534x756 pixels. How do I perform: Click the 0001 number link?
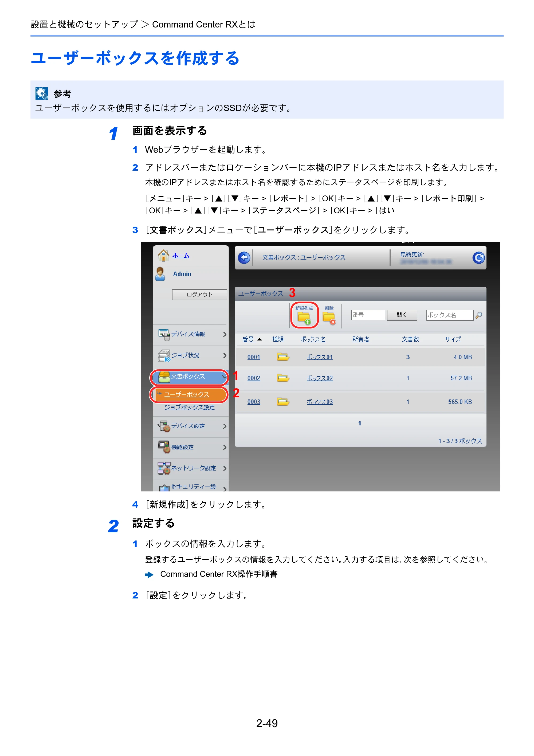(254, 357)
